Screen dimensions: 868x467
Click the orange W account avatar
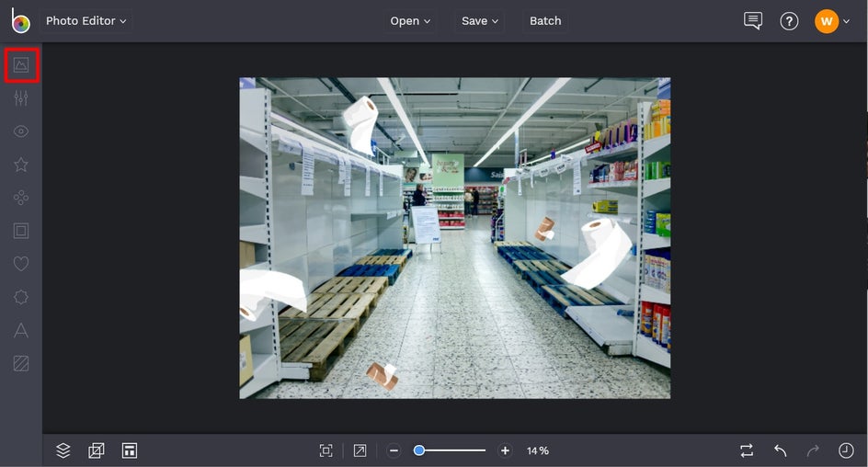tap(827, 21)
